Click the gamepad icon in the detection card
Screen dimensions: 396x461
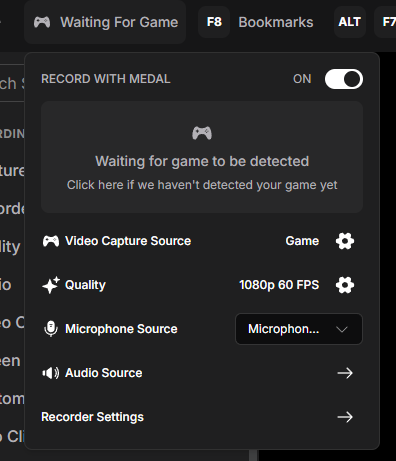[202, 133]
